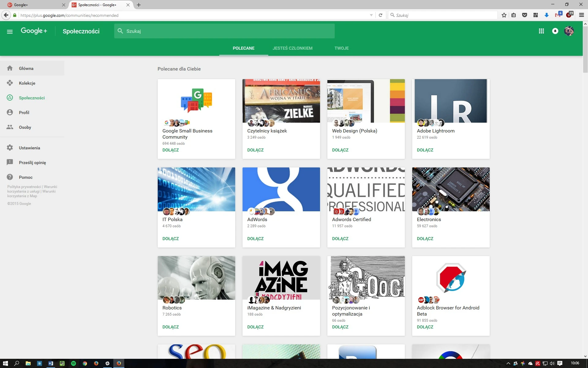Reload the page with the refresh icon
This screenshot has height=368, width=588.
coord(380,15)
